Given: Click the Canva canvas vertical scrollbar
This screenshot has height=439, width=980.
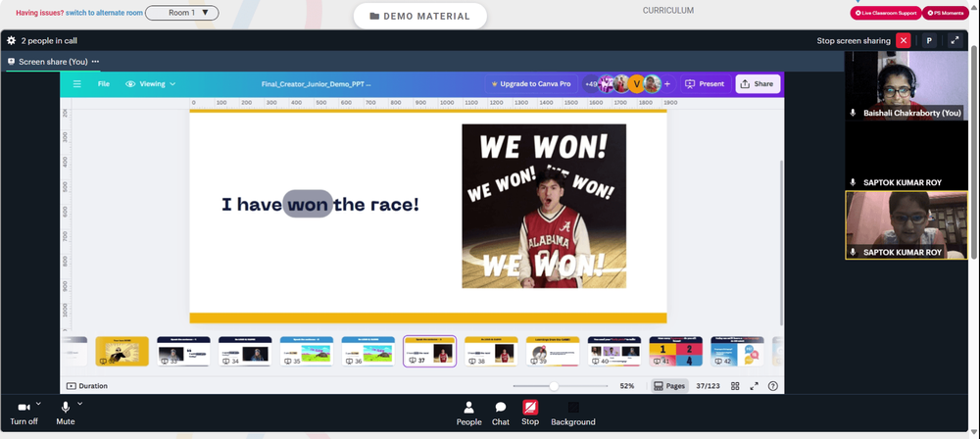Looking at the screenshot, I should point(781,242).
